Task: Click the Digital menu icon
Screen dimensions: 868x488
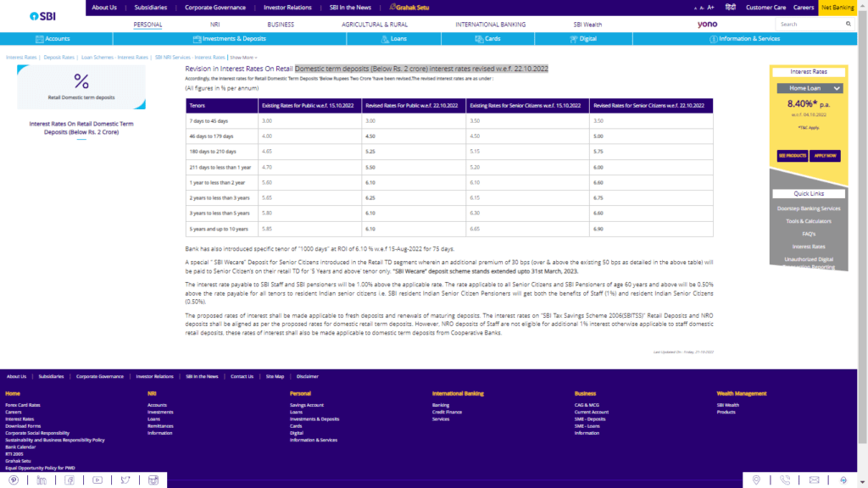Action: 574,39
